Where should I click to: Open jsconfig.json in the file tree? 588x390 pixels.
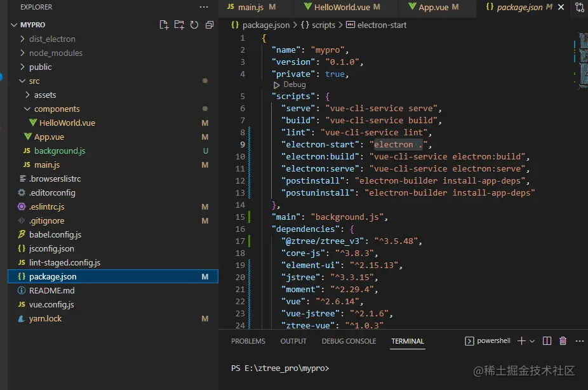(x=51, y=248)
